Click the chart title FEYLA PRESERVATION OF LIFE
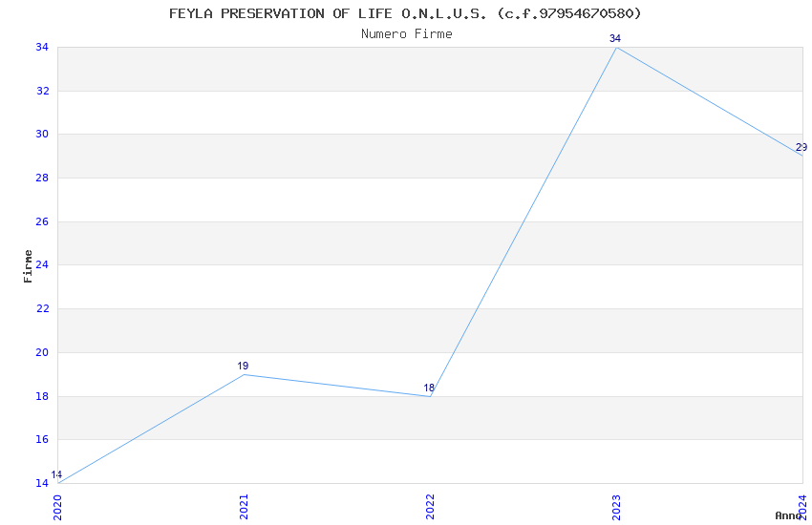This screenshot has height=525, width=812. point(405,13)
